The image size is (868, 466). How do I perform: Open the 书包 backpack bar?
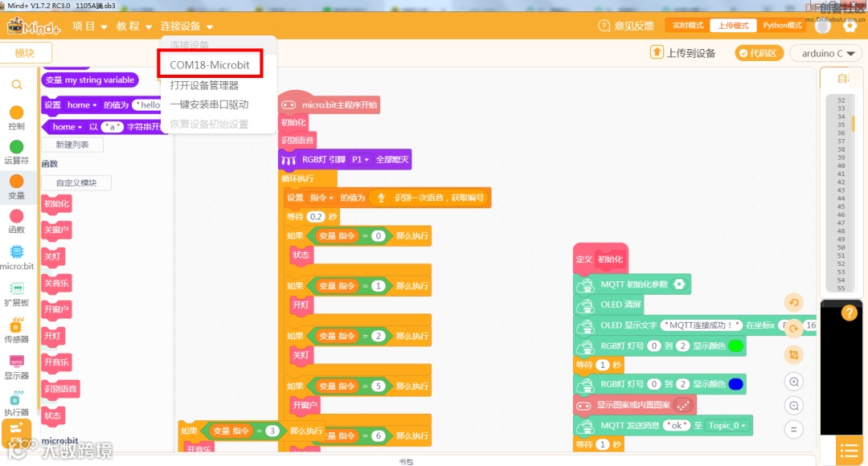[x=406, y=461]
